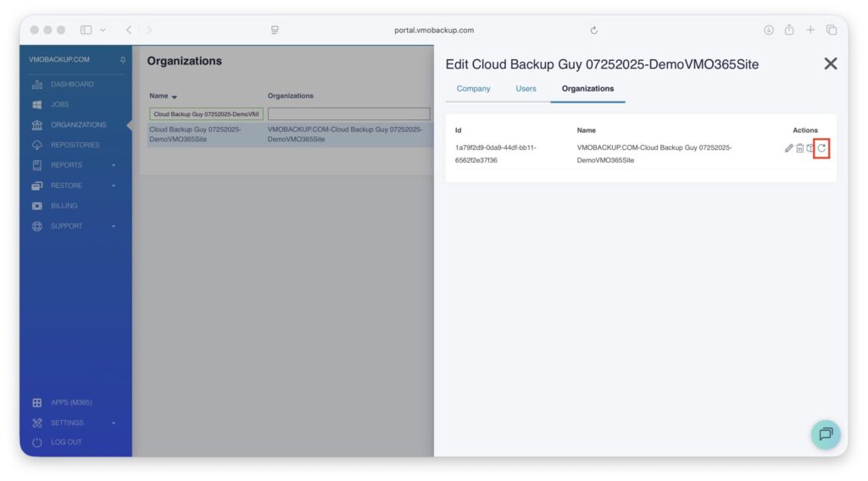Switch to the Users tab
868x481 pixels.
(x=526, y=88)
